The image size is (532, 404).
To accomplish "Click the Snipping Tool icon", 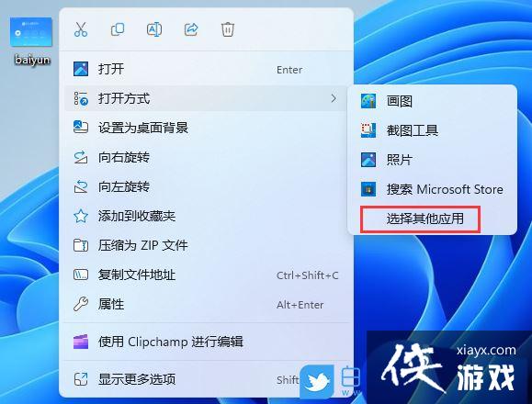I will coord(368,130).
